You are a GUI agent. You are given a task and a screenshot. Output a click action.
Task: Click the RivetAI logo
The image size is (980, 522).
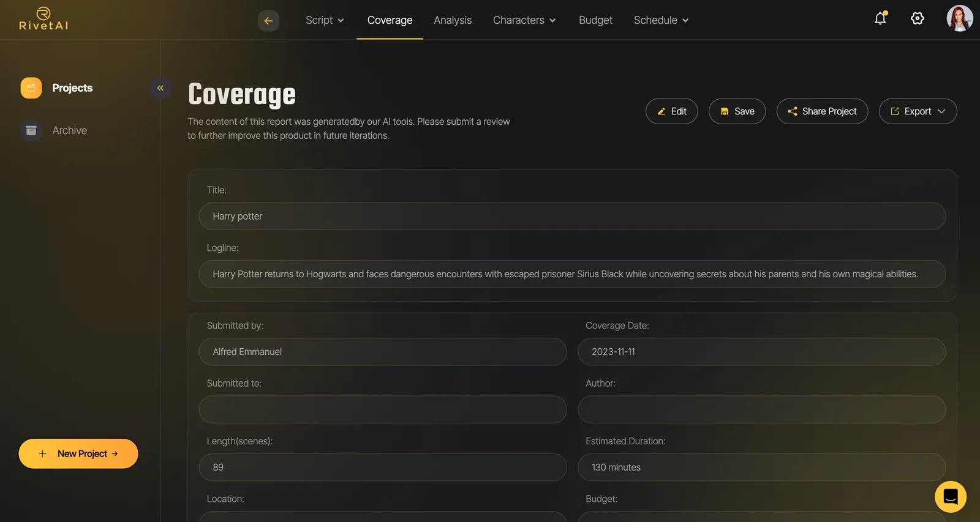click(43, 19)
